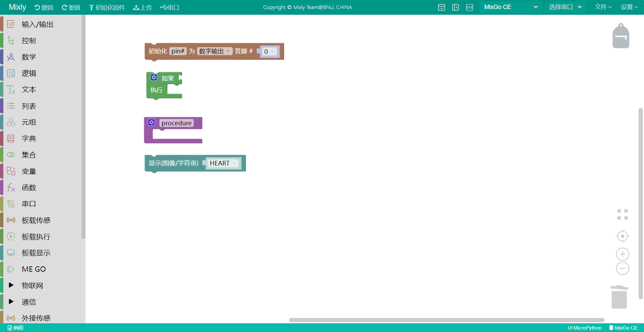The width and height of the screenshot is (644, 332).
Task: Open the 选择串口 port dropdown
Action: [x=565, y=7]
